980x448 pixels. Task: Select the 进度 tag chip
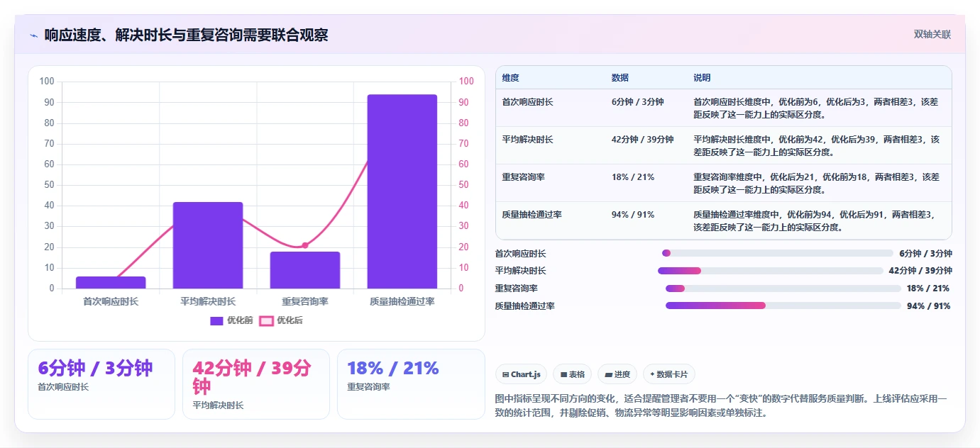coord(617,374)
